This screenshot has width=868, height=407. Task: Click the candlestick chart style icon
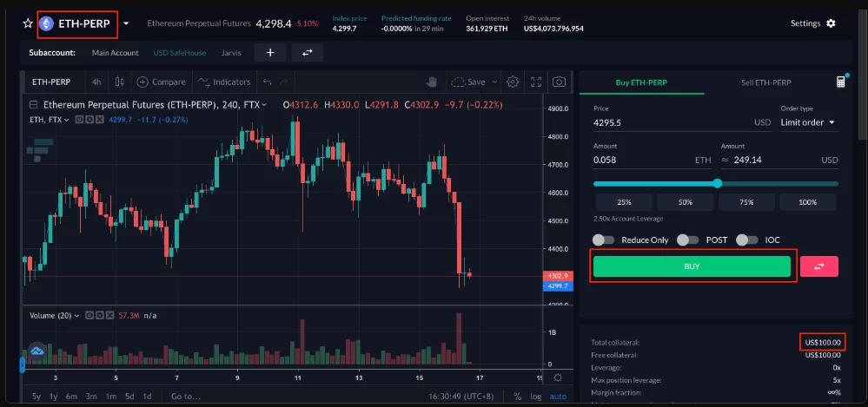tap(119, 82)
